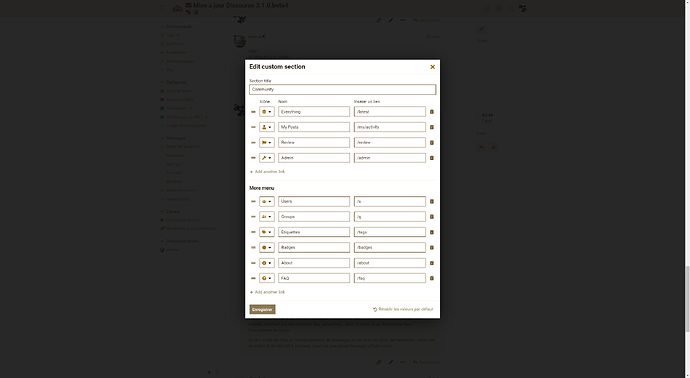Save changes with the Enregistrer button
Viewport: 690px width, 378px height.
pos(262,309)
